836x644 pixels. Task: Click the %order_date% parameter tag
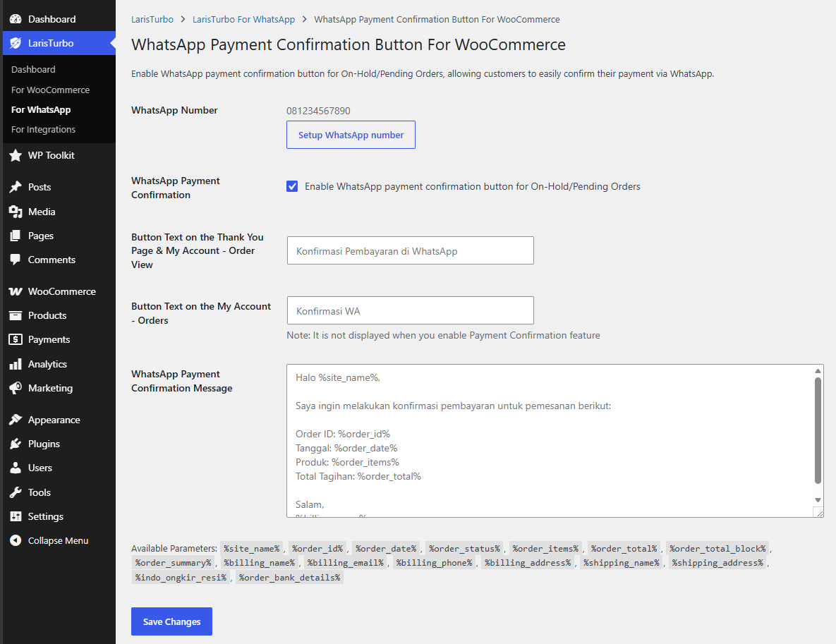[386, 549]
